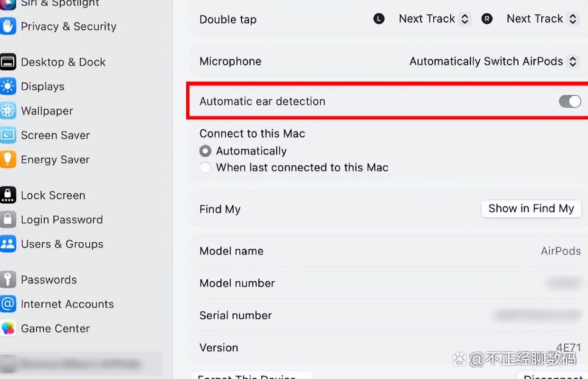This screenshot has height=379, width=588.
Task: Click the Wallpaper snowflake icon
Action: point(8,111)
